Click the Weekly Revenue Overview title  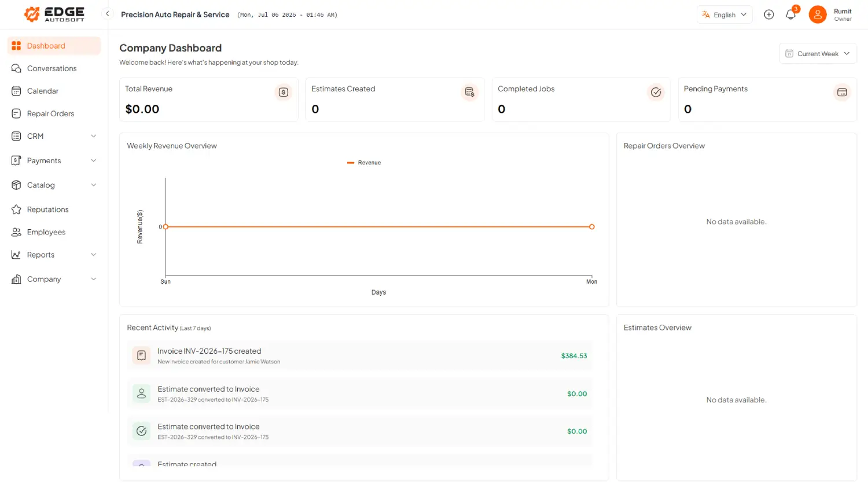tap(172, 146)
